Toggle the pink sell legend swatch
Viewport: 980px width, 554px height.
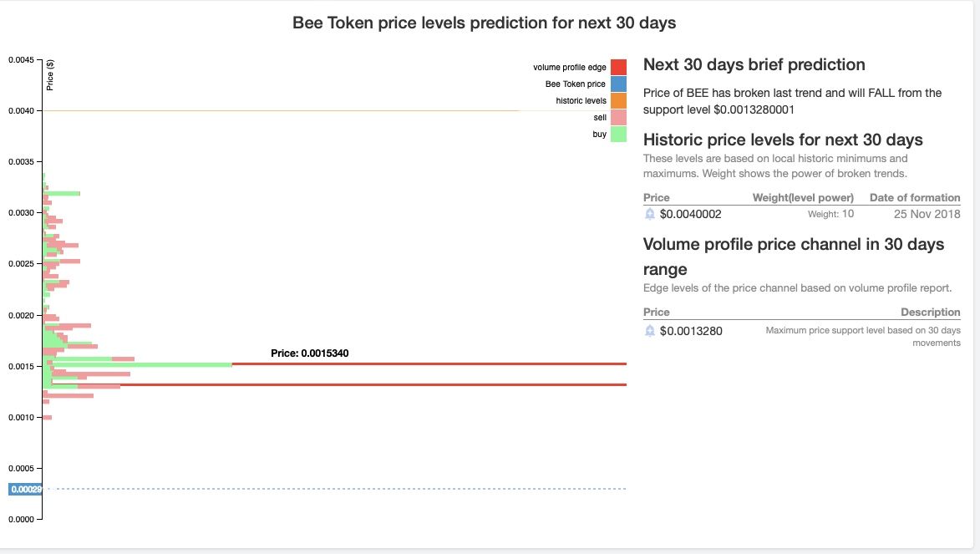point(618,117)
